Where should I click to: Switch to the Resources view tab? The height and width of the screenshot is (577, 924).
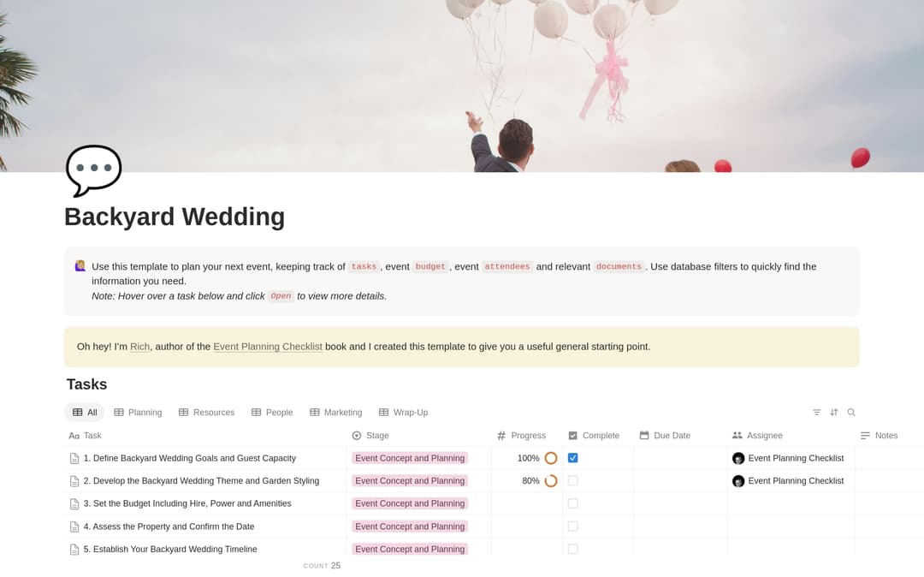click(x=206, y=413)
